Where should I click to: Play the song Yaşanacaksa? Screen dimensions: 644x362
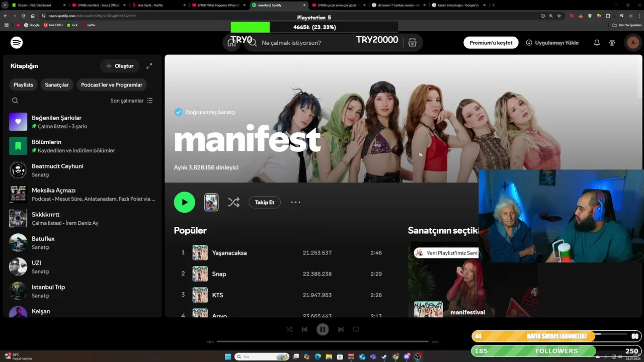(229, 253)
